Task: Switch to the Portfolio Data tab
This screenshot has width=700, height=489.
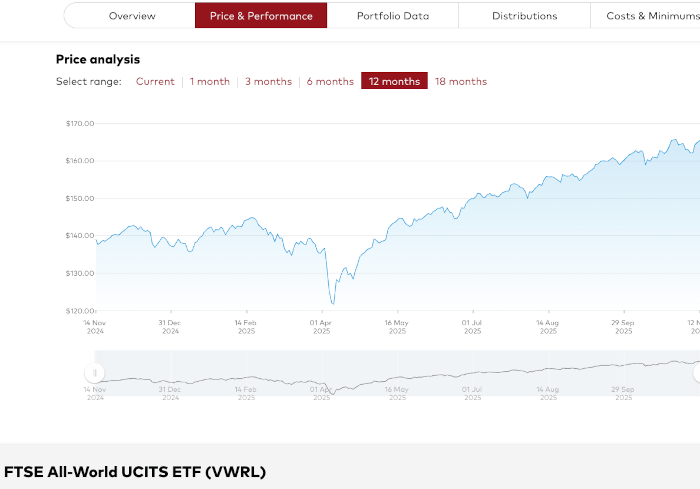Action: 393,16
